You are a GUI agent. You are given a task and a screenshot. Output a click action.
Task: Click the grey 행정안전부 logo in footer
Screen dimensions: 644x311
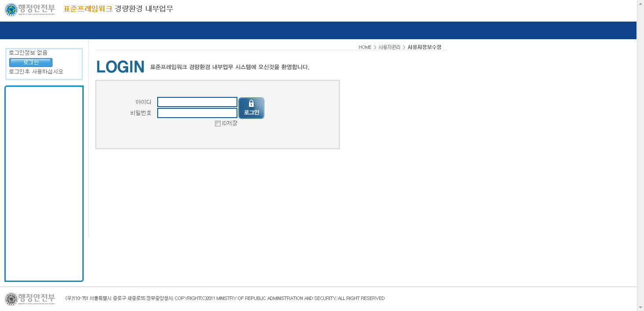pos(30,299)
